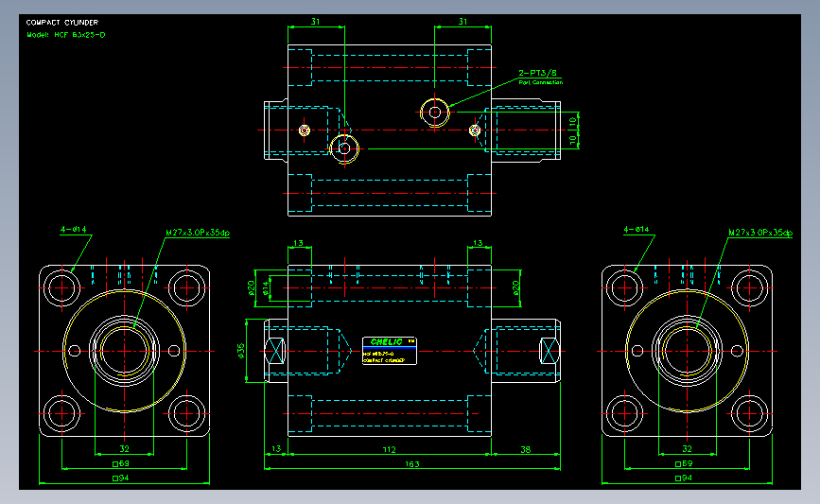Select the 'Model: HCF 63x25-D' label
The height and width of the screenshot is (504, 820).
click(66, 35)
